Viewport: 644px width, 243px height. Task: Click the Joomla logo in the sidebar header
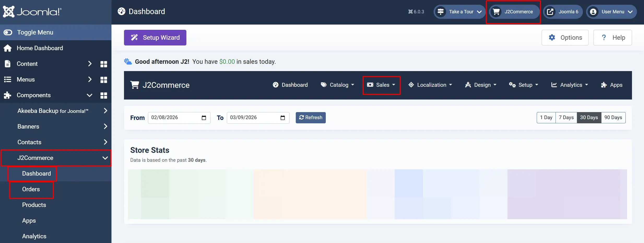32,12
